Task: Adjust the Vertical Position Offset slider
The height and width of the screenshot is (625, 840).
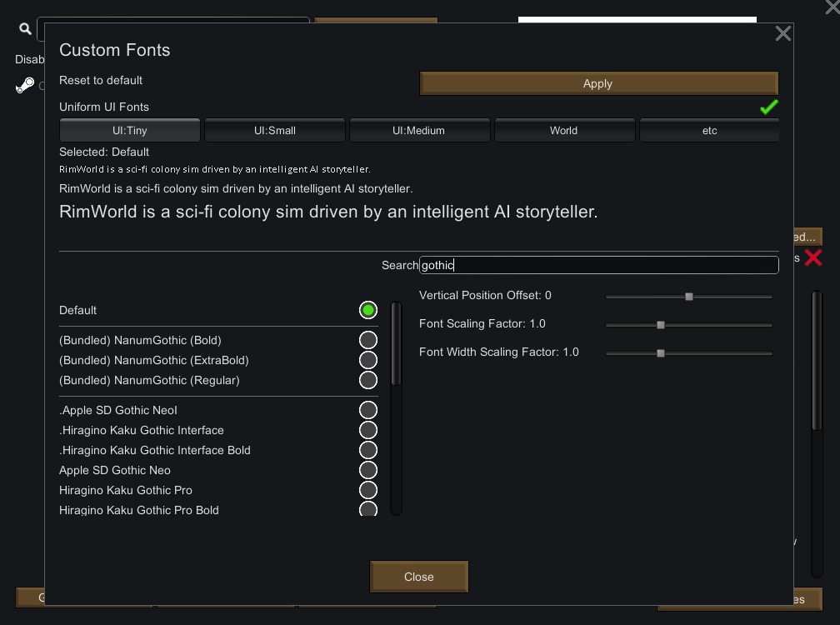Action: point(689,297)
